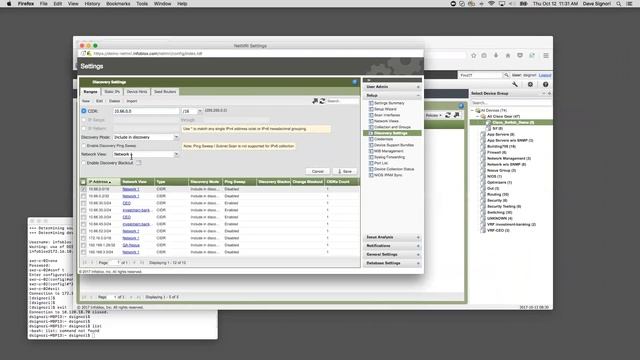The image size is (640, 360).
Task: Click the Firefox home icon
Action: click(508, 56)
